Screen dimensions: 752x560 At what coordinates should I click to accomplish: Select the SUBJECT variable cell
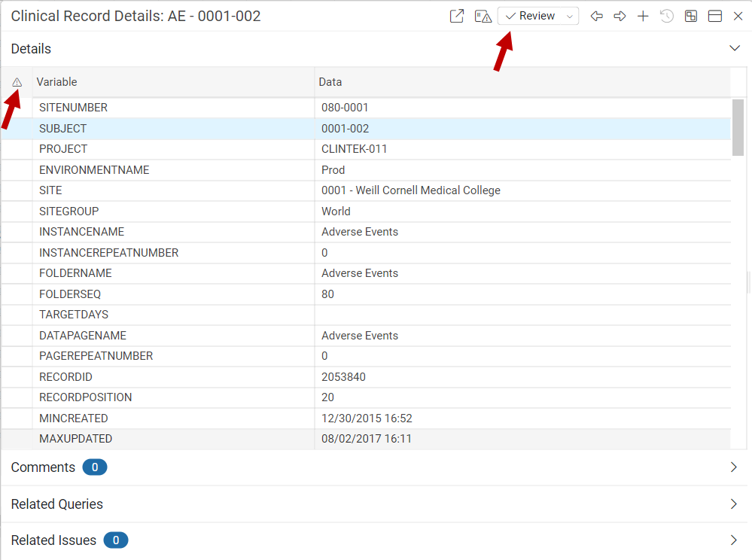coord(174,129)
